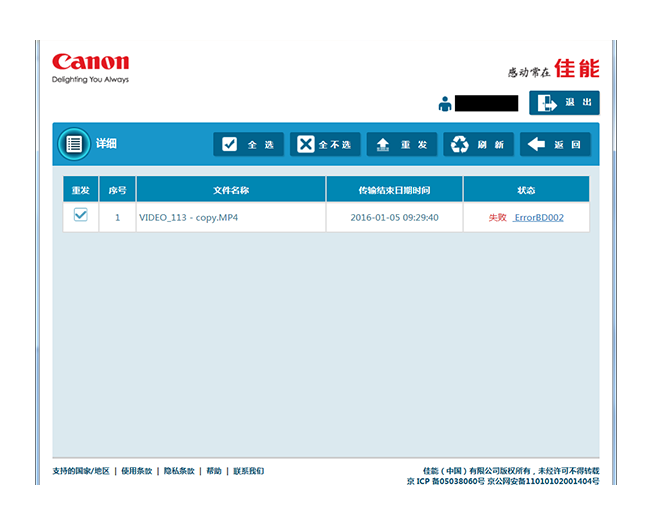Click the 文件名称 column header
Image resolution: width=652 pixels, height=525 pixels.
click(231, 190)
